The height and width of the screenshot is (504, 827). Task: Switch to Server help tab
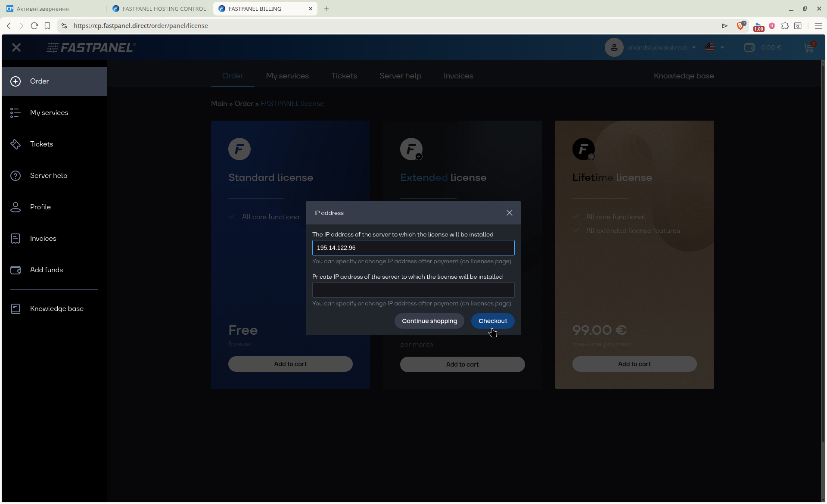tap(400, 76)
